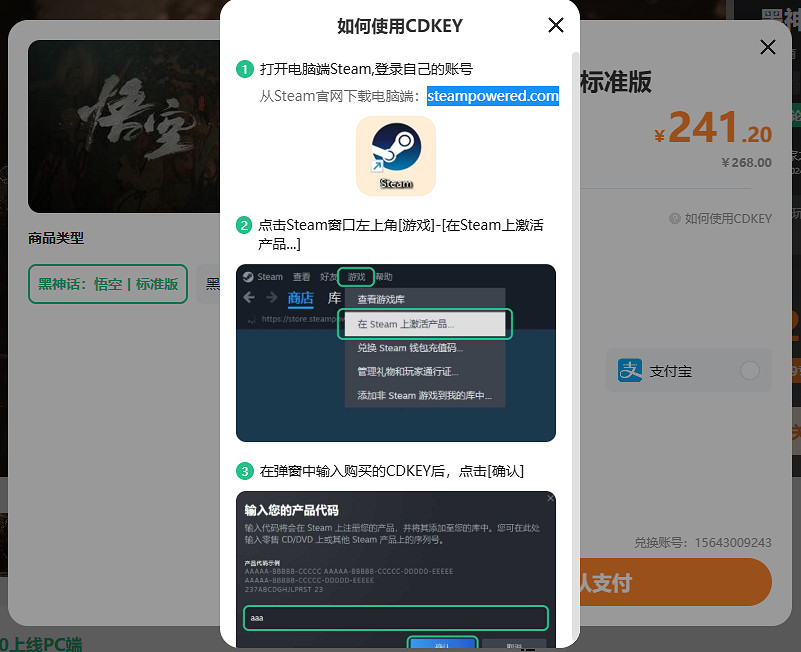This screenshot has width=801, height=652.
Task: Click the back arrow in the Steam screenshot
Action: point(249,298)
